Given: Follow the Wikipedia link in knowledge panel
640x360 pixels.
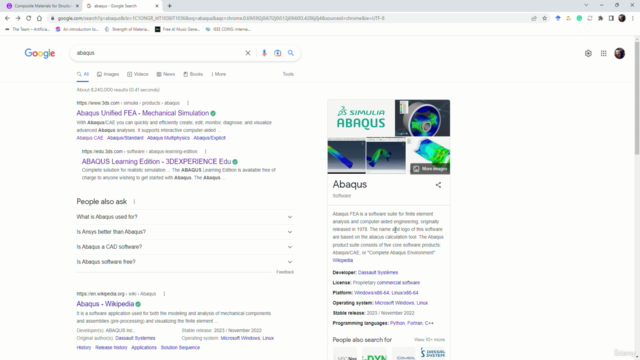Looking at the screenshot, I should click(342, 260).
